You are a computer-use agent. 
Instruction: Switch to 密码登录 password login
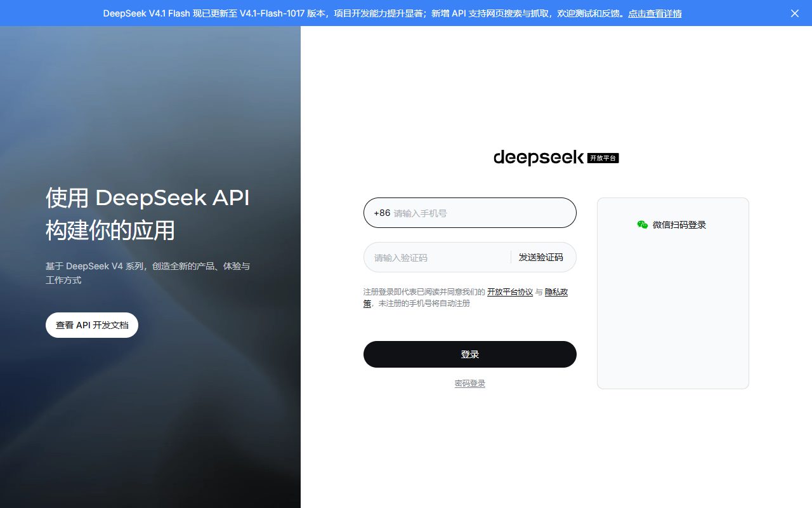tap(470, 384)
